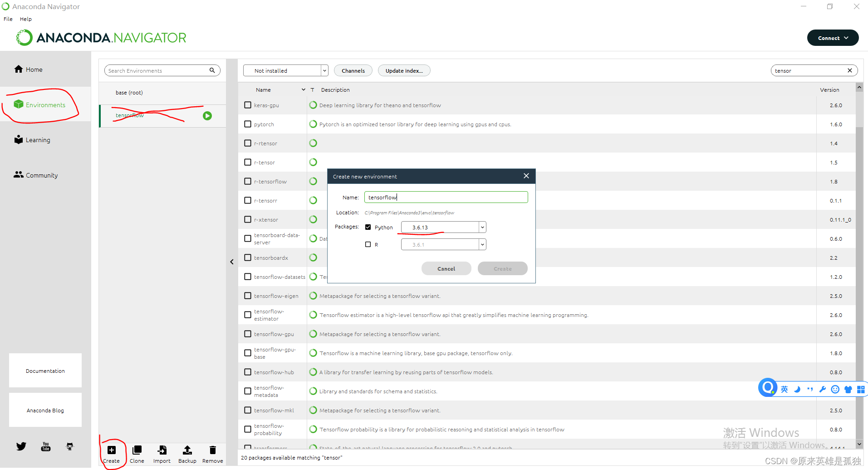Uncheck the Python package checkbox in dialog
868x470 pixels.
(368, 227)
